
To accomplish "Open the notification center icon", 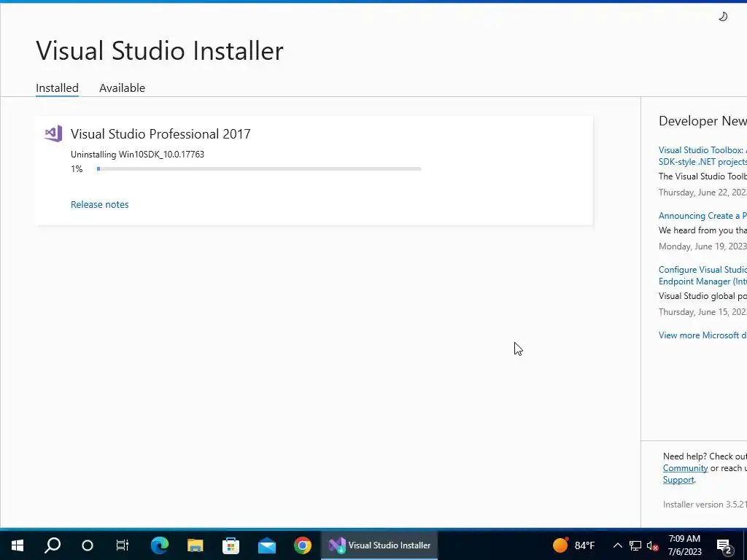I will point(724,546).
